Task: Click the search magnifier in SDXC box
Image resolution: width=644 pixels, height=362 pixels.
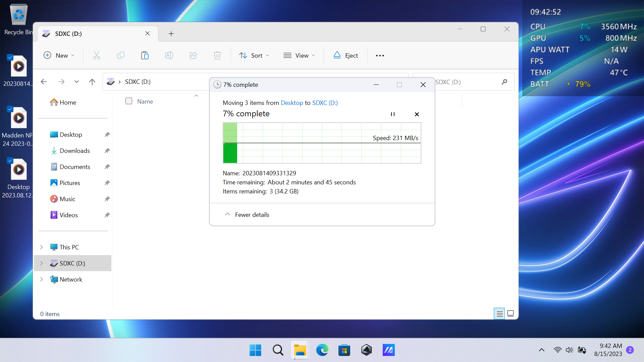Action: [x=504, y=82]
